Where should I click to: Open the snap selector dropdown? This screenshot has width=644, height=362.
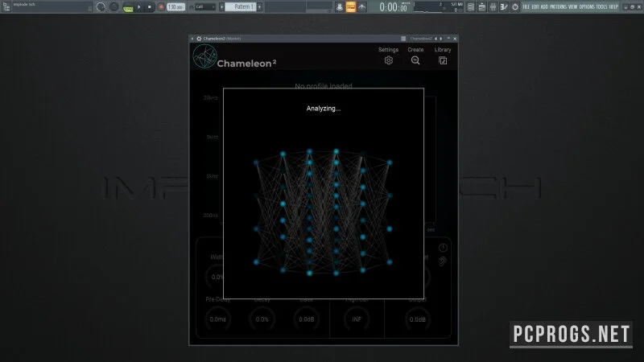(x=204, y=7)
